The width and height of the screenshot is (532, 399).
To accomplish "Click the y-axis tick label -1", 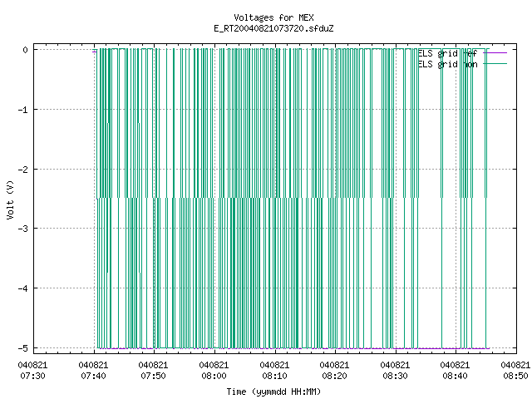I will pos(23,110).
